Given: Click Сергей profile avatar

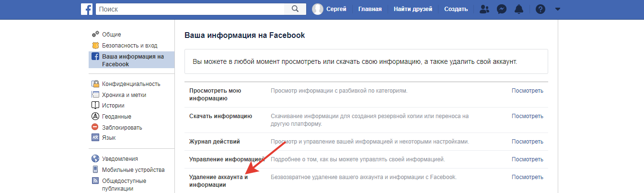Looking at the screenshot, I should pos(317,9).
